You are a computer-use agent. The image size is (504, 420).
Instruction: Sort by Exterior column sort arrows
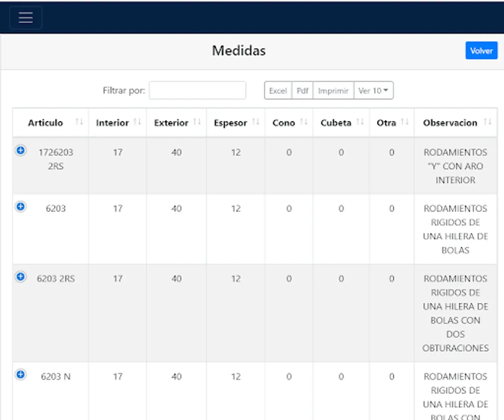point(197,122)
